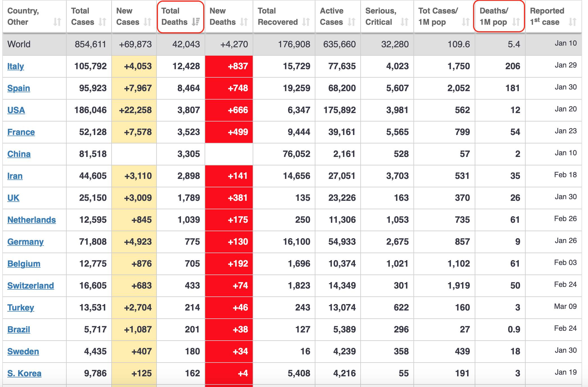Sort by Country, Other arrows icon
Viewport: 588px width, 387px height.
(x=57, y=22)
